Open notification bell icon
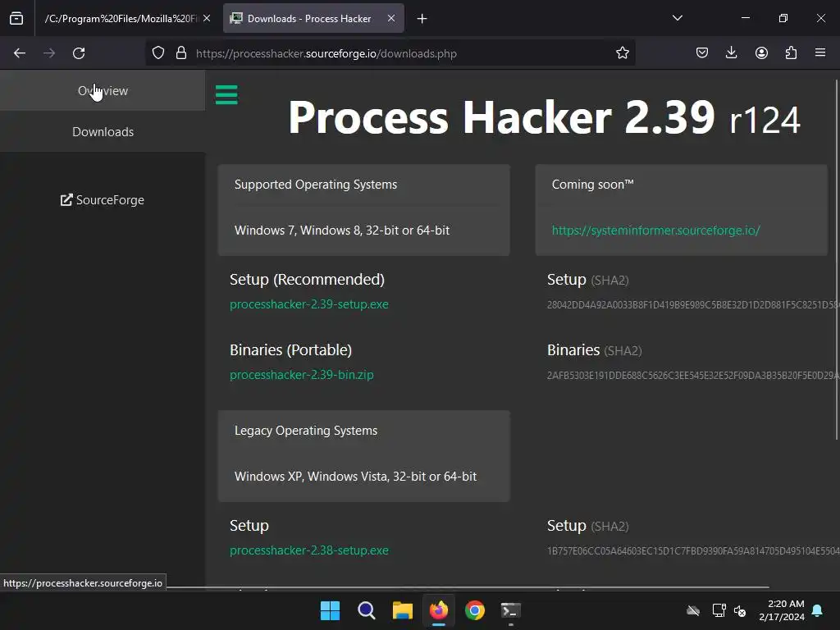This screenshot has height=630, width=840. [x=817, y=610]
